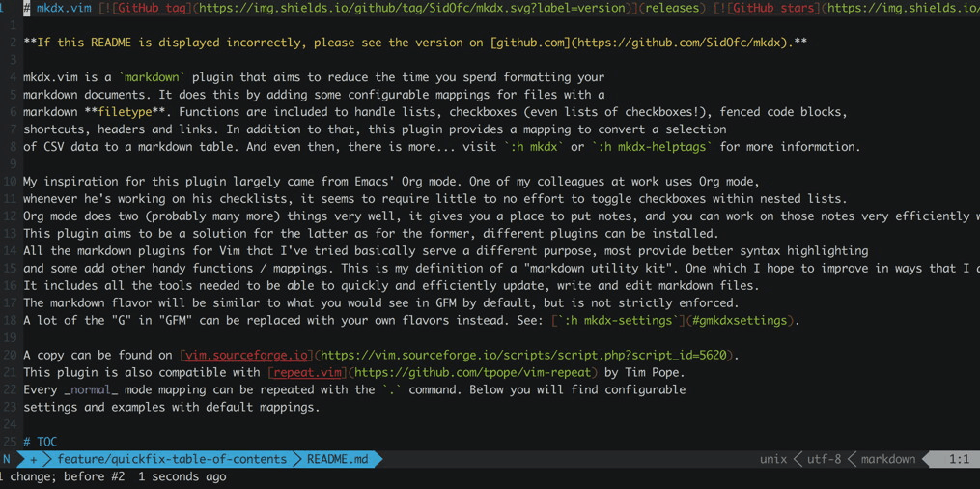Click the #gmkdxsettings anchor text
The height and width of the screenshot is (489, 980).
point(740,321)
